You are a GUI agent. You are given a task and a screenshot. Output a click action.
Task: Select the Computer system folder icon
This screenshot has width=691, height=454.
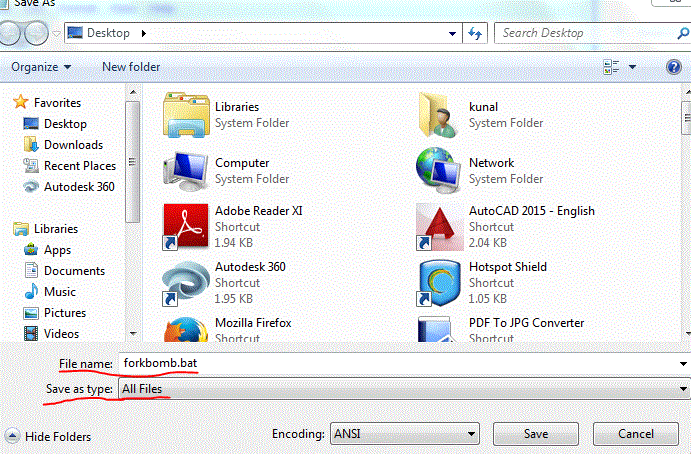click(186, 171)
